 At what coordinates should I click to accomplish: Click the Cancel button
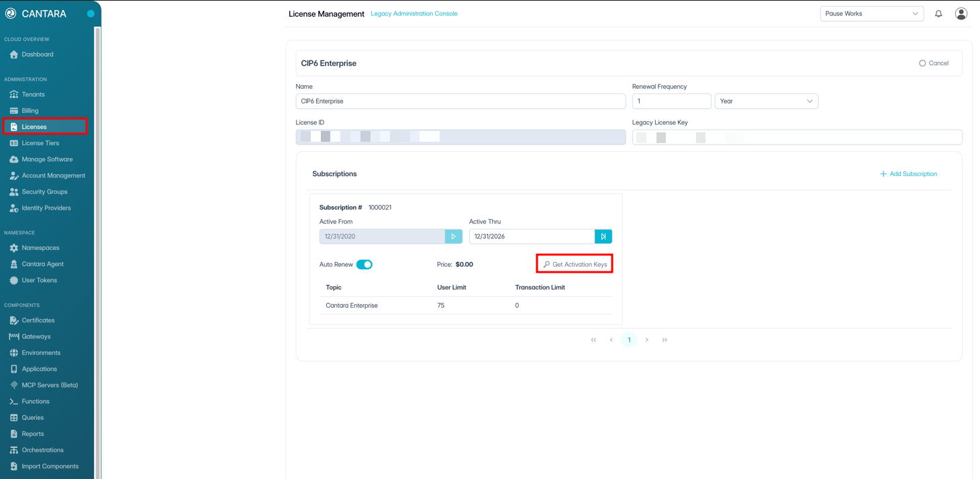(x=934, y=63)
